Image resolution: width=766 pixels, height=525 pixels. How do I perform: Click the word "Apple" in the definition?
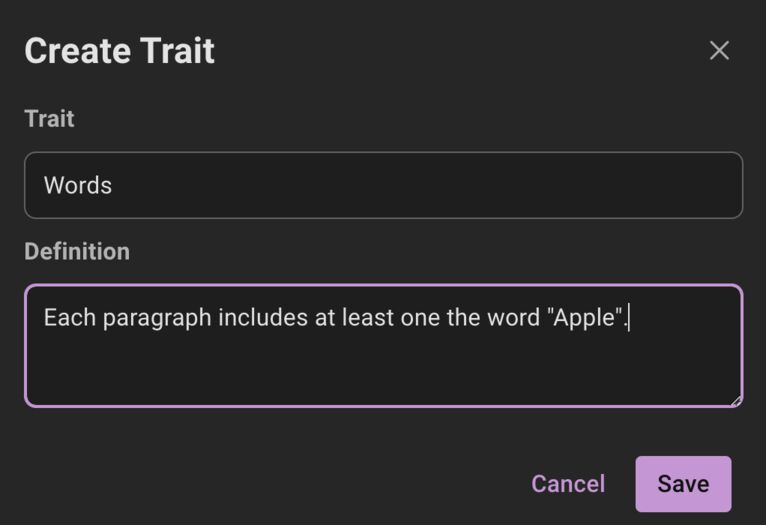click(585, 319)
